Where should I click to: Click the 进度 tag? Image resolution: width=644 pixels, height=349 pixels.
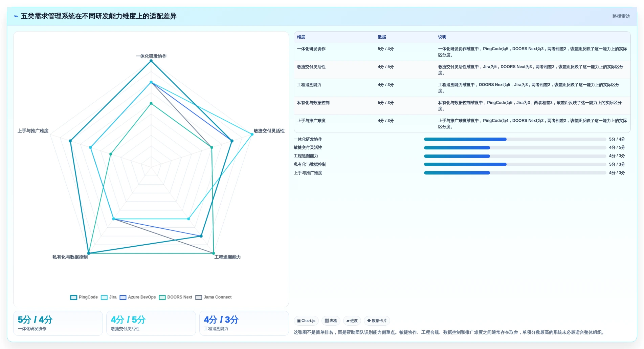tap(352, 321)
